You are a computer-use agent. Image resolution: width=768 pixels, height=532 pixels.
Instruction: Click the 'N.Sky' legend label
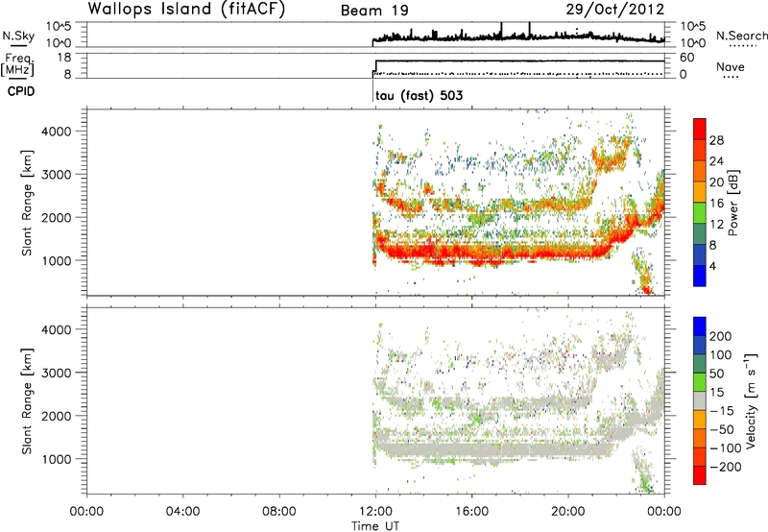click(x=18, y=36)
